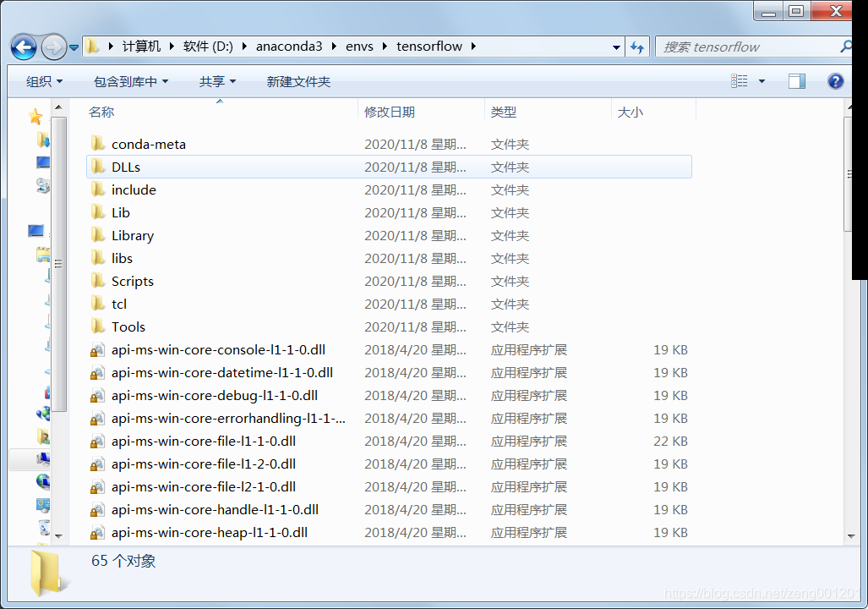The height and width of the screenshot is (609, 868).
Task: Select the Scripts folder icon
Action: [x=97, y=281]
